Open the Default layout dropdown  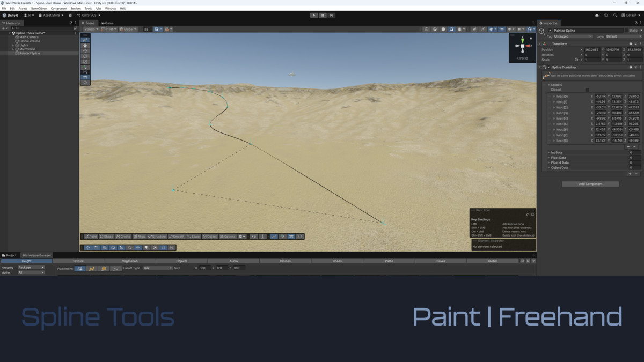point(631,16)
